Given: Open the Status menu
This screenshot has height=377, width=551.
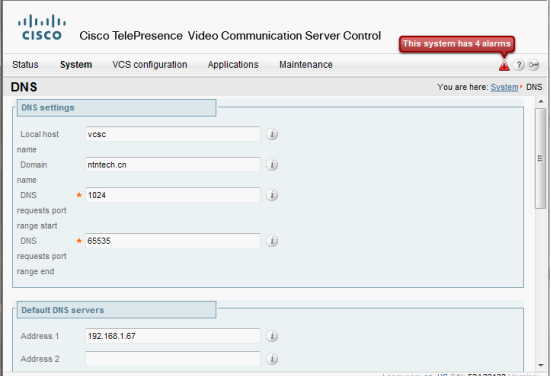Looking at the screenshot, I should (25, 65).
